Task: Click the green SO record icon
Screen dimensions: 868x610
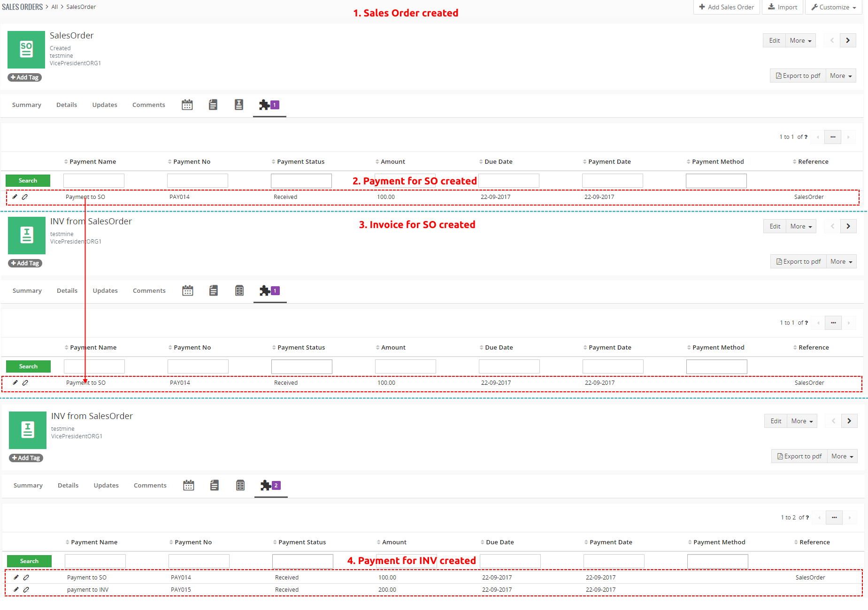Action: coord(26,50)
